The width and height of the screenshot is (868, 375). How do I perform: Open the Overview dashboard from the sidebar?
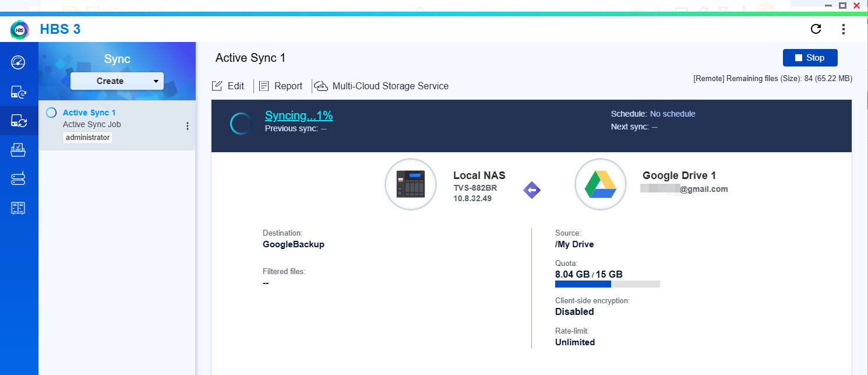(19, 61)
